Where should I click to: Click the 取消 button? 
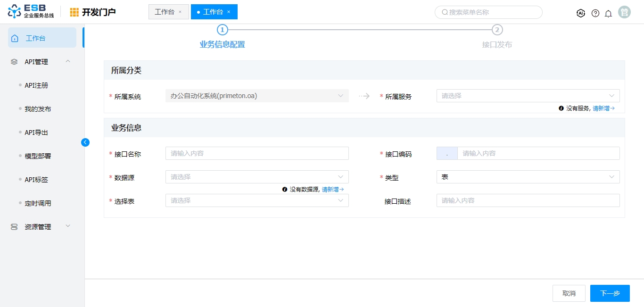coord(569,293)
